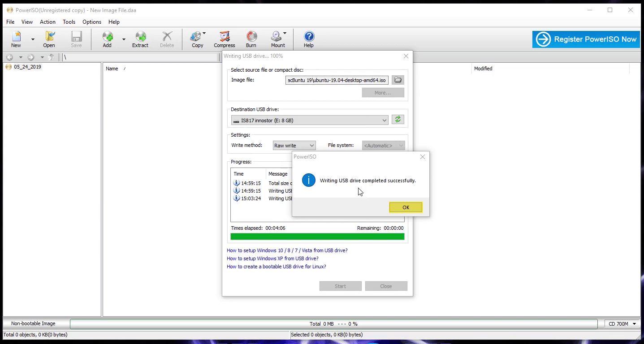Open the File menu
The image size is (644, 344).
point(10,22)
